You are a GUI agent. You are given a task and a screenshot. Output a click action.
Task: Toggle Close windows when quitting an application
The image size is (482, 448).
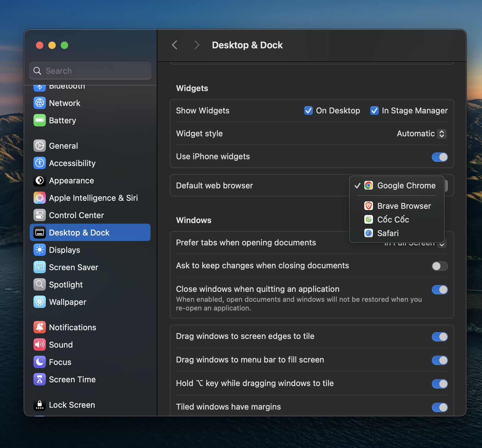(x=440, y=290)
